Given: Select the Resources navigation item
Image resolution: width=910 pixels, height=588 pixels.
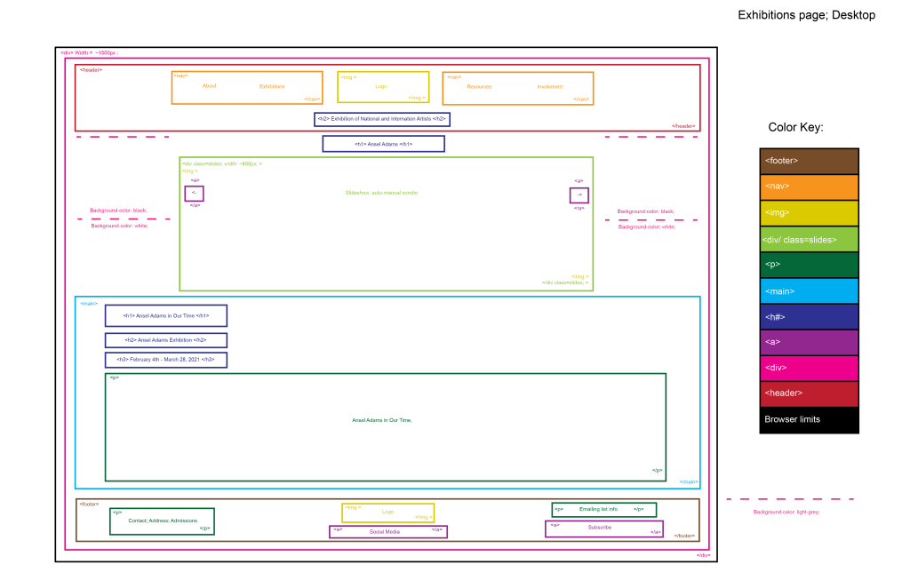Looking at the screenshot, I should pos(479,87).
